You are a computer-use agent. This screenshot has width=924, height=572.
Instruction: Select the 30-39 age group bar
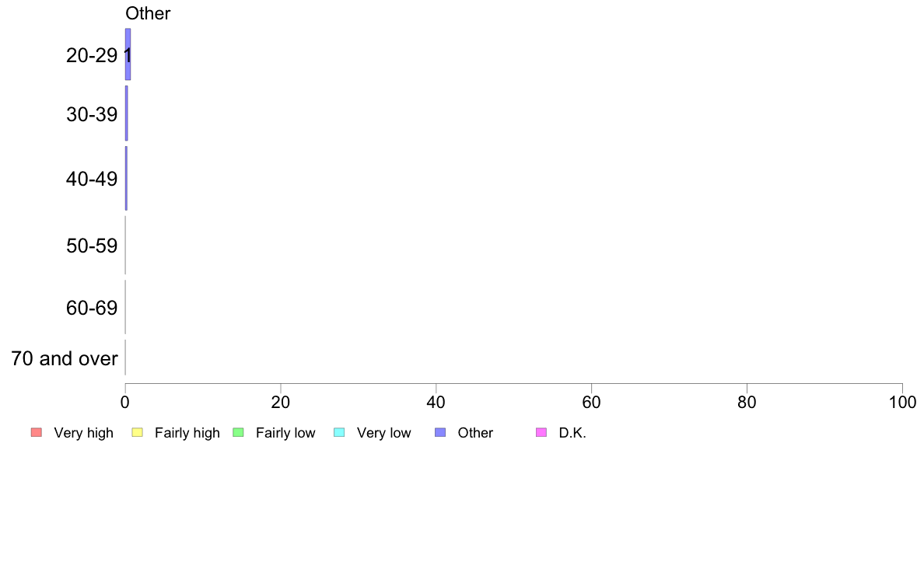(127, 113)
